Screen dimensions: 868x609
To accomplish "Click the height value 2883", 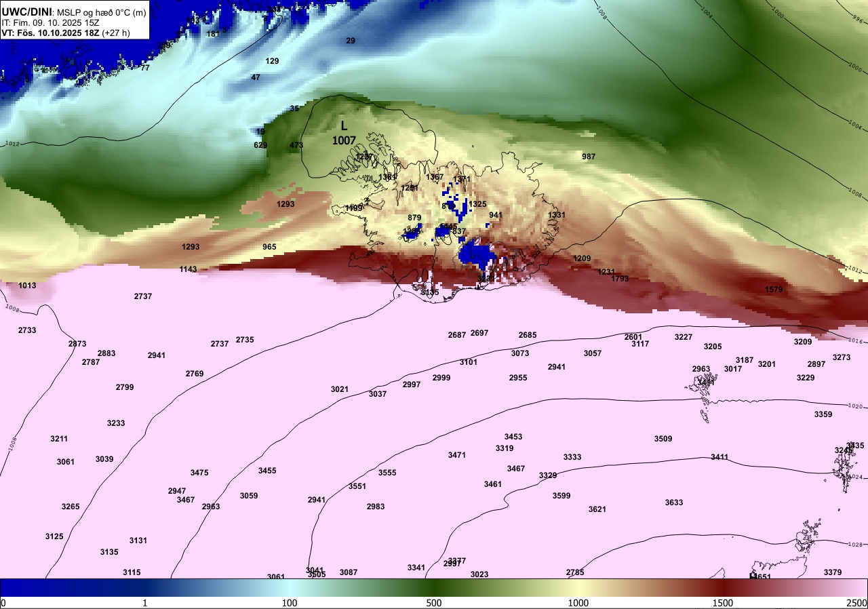I will tap(106, 353).
